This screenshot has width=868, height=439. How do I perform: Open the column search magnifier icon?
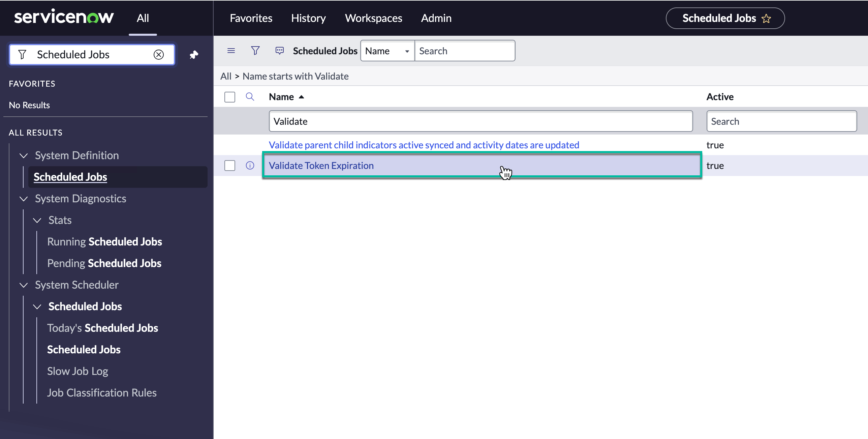coord(250,97)
